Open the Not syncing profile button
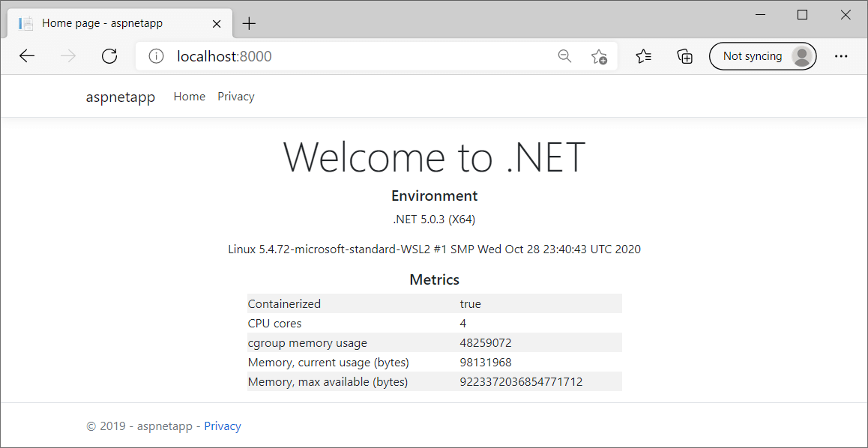Screen dimensions: 868x448 pos(763,56)
